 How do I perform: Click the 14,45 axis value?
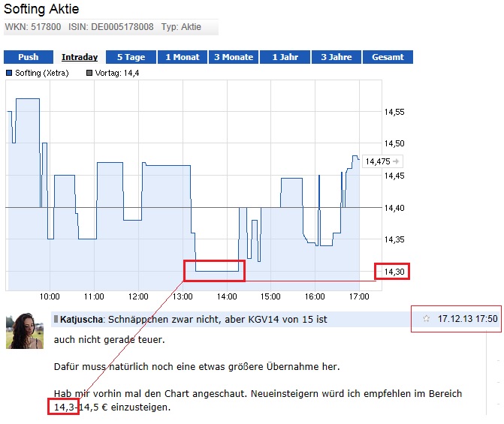(394, 176)
